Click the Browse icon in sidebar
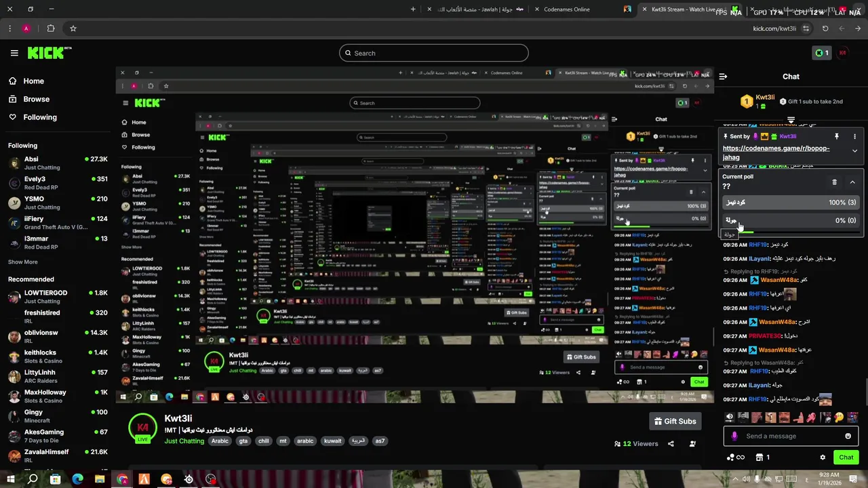 pos(13,99)
